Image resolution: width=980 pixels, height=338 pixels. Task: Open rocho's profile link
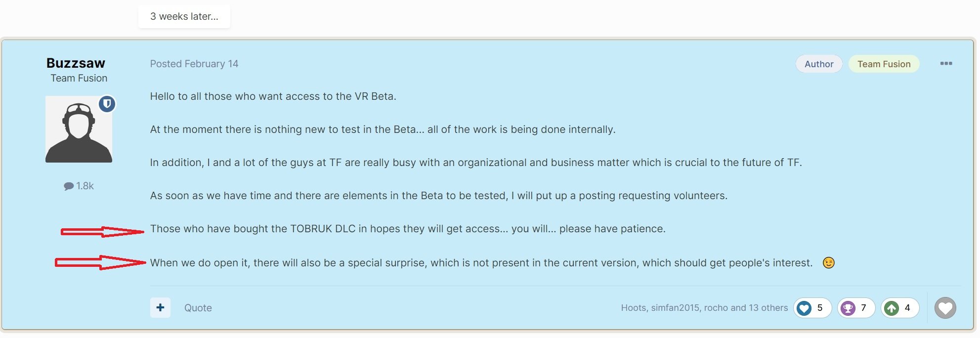pyautogui.click(x=716, y=308)
